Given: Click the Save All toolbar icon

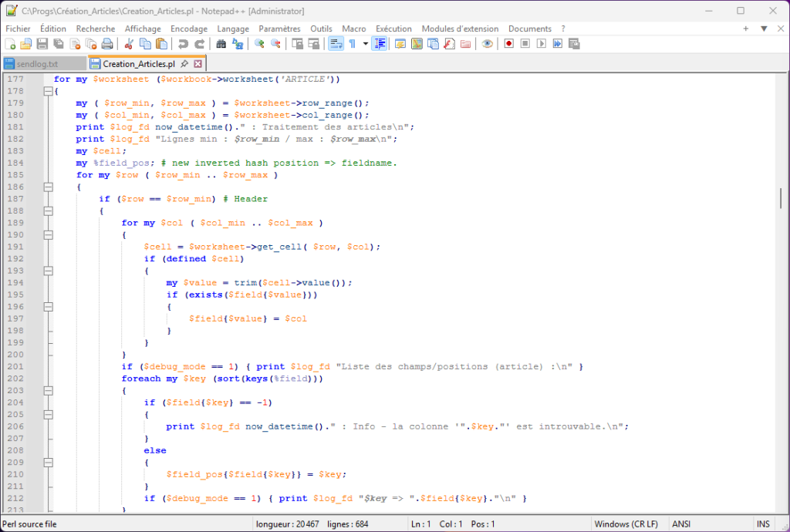Looking at the screenshot, I should pos(59,44).
